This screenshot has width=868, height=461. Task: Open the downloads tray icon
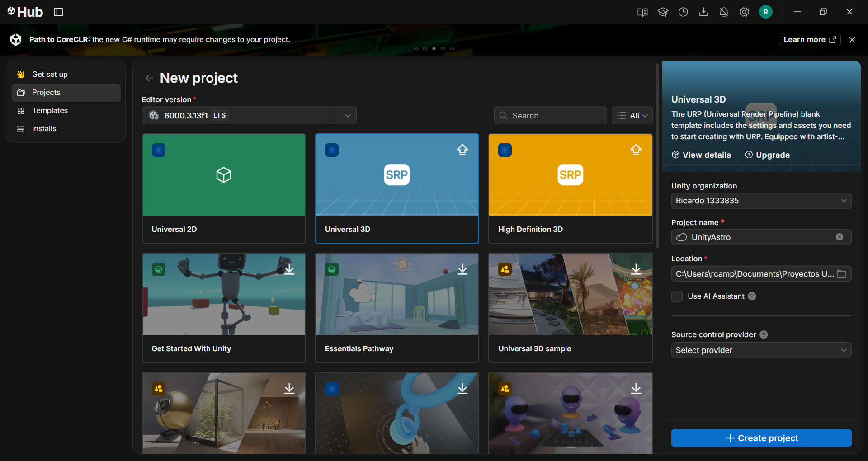703,12
